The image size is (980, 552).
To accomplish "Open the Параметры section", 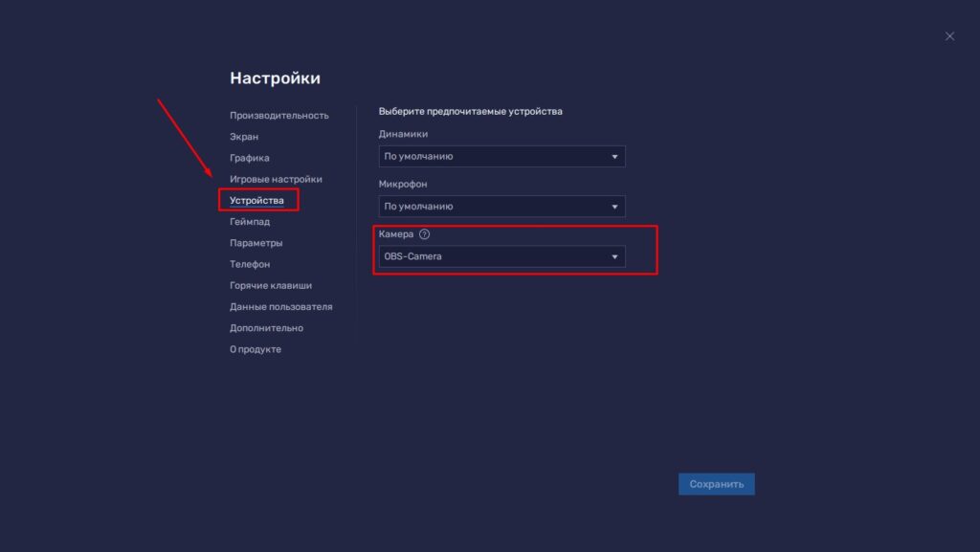I will coord(256,243).
